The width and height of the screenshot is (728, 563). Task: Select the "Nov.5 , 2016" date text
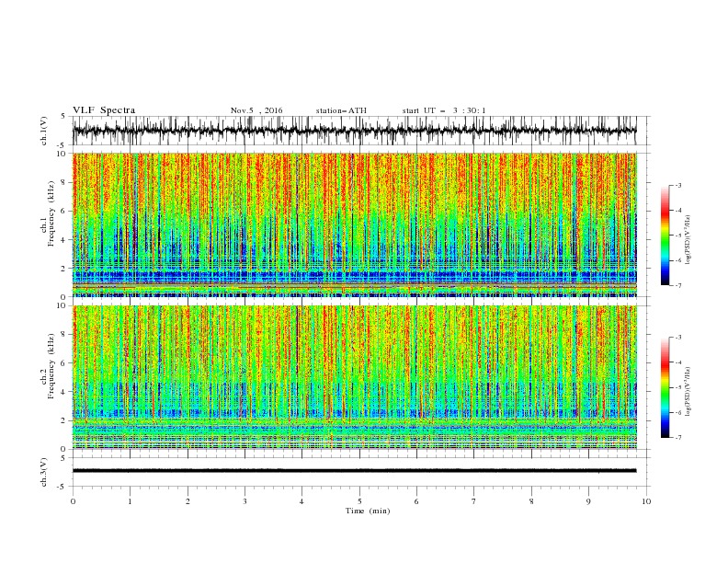256,110
